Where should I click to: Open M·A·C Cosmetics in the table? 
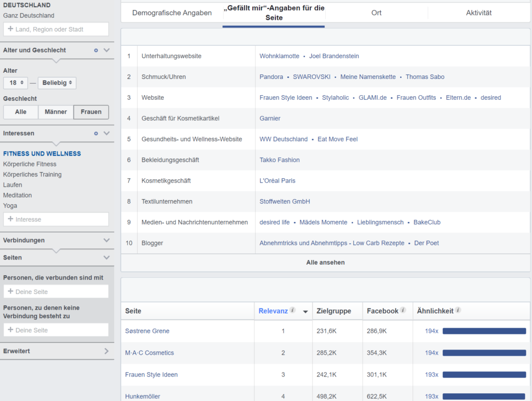tap(149, 353)
